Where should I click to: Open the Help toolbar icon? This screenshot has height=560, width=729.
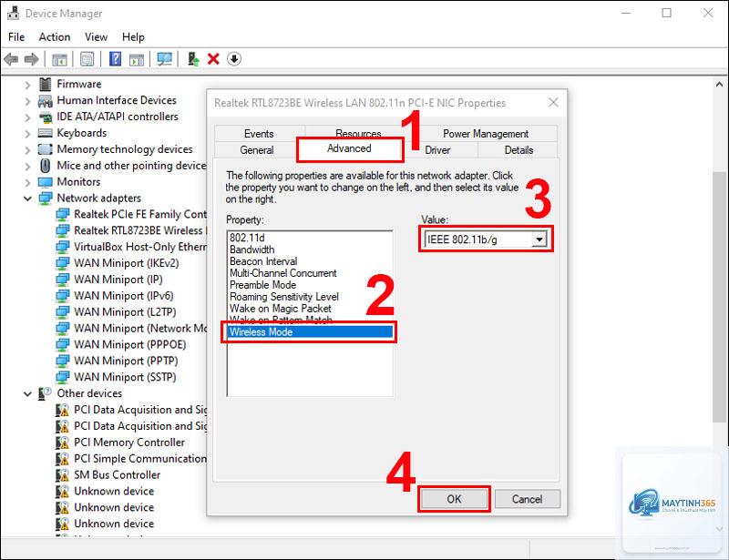click(115, 59)
